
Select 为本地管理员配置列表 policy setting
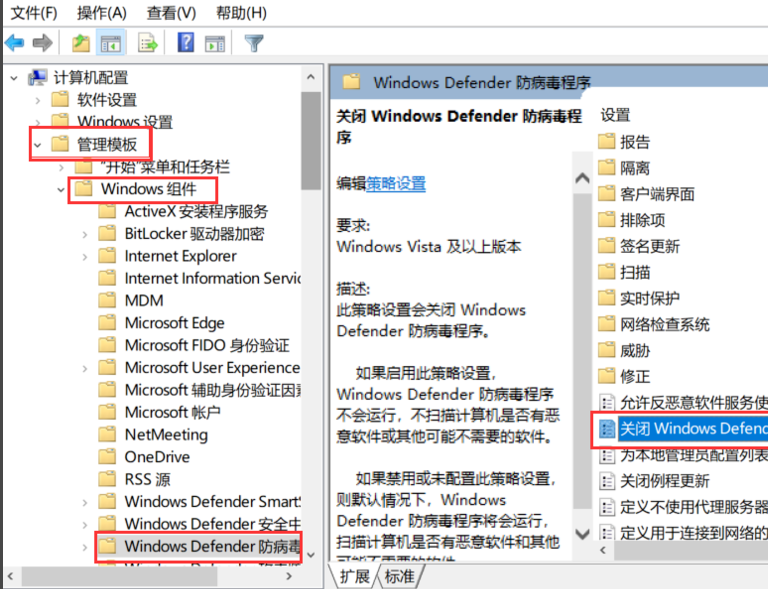pyautogui.click(x=694, y=455)
